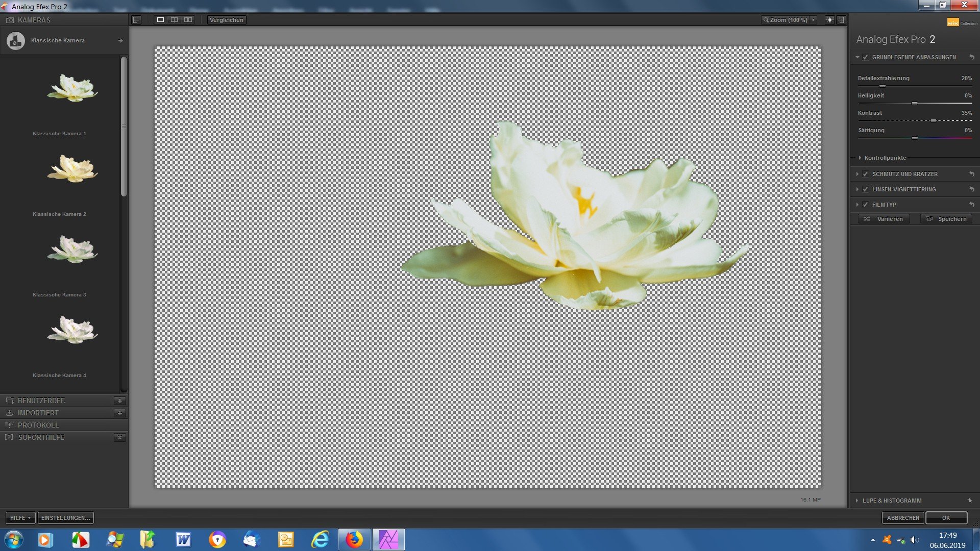Toggle the Linsen-Vignettierung checkbox

click(866, 189)
